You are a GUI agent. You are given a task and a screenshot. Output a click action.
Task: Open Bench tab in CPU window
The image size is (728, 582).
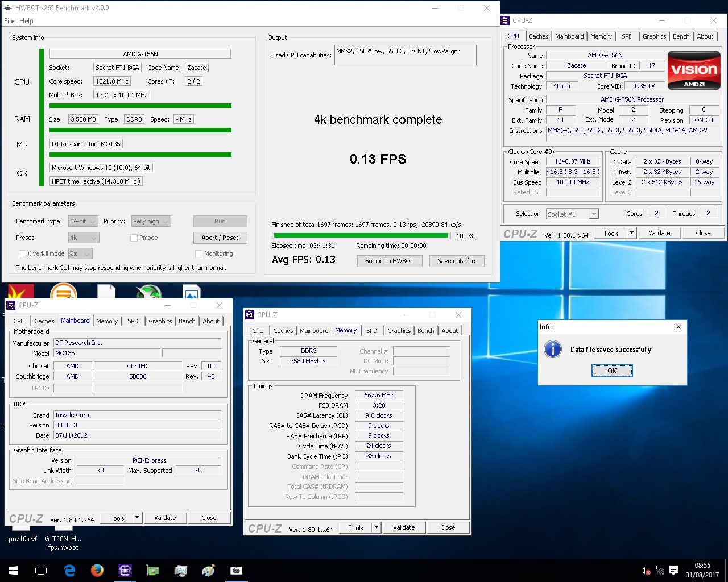pos(681,36)
